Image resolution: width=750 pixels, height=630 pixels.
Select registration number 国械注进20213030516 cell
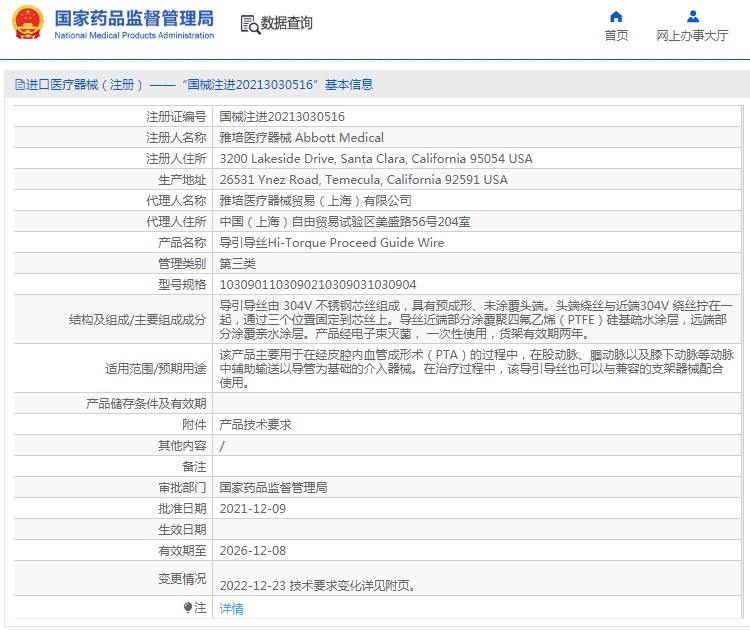click(x=282, y=117)
